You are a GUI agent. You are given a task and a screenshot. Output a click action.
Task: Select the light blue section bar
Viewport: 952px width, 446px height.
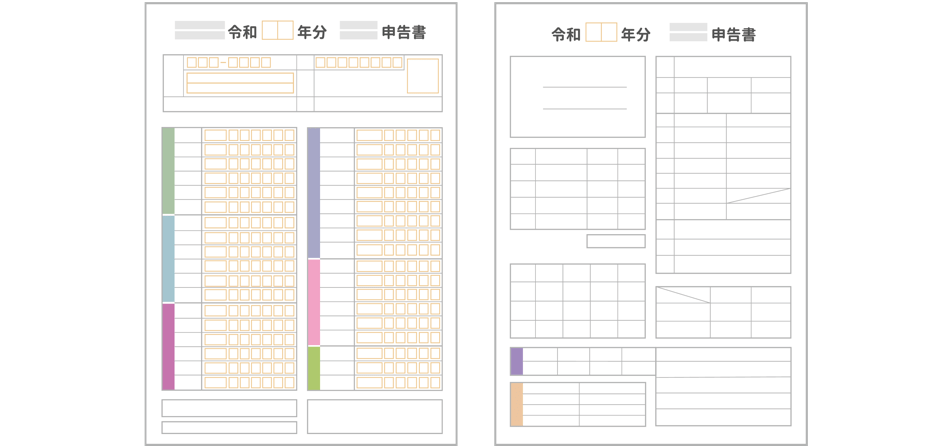point(168,259)
